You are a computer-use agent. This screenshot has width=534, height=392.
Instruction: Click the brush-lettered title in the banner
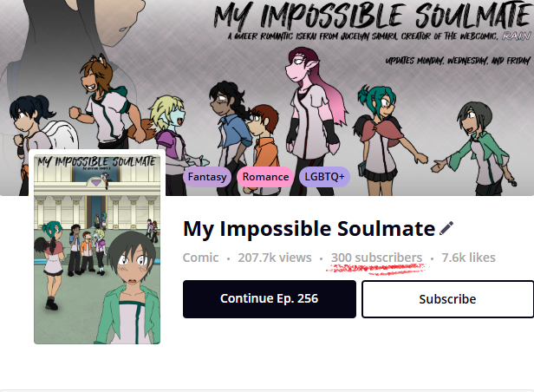tap(372, 15)
